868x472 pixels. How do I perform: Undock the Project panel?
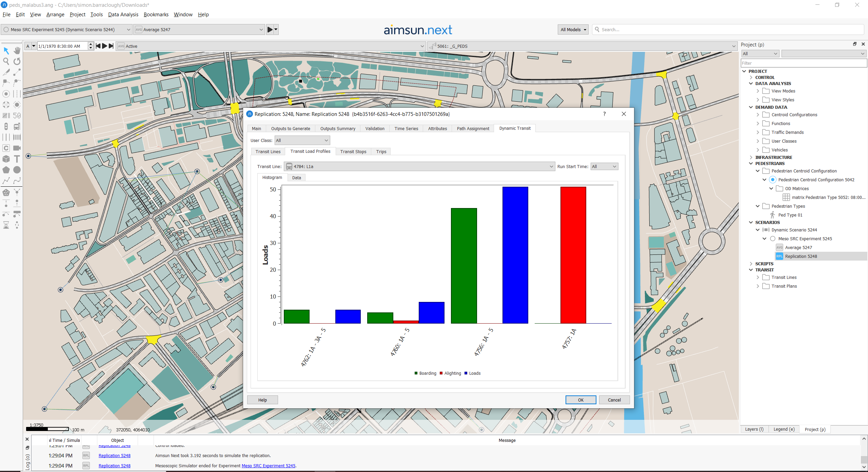855,44
